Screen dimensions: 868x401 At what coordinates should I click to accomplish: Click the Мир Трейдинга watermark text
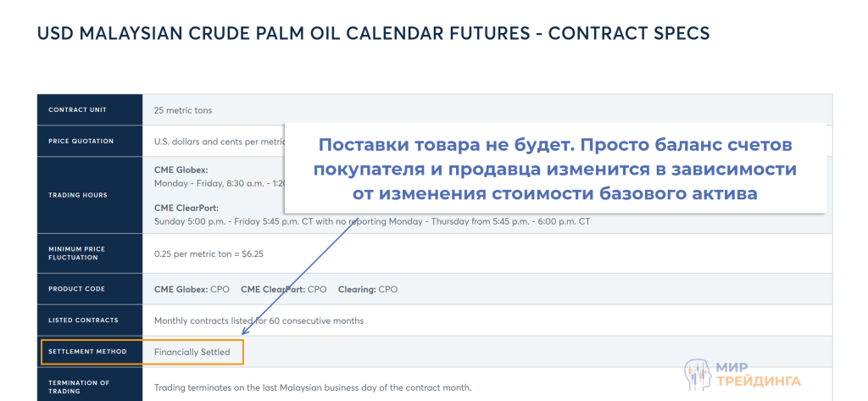[x=758, y=374]
